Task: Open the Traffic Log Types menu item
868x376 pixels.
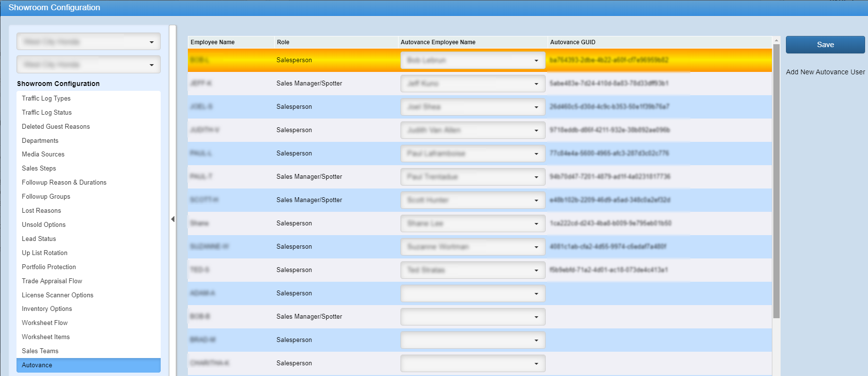Action: tap(46, 98)
